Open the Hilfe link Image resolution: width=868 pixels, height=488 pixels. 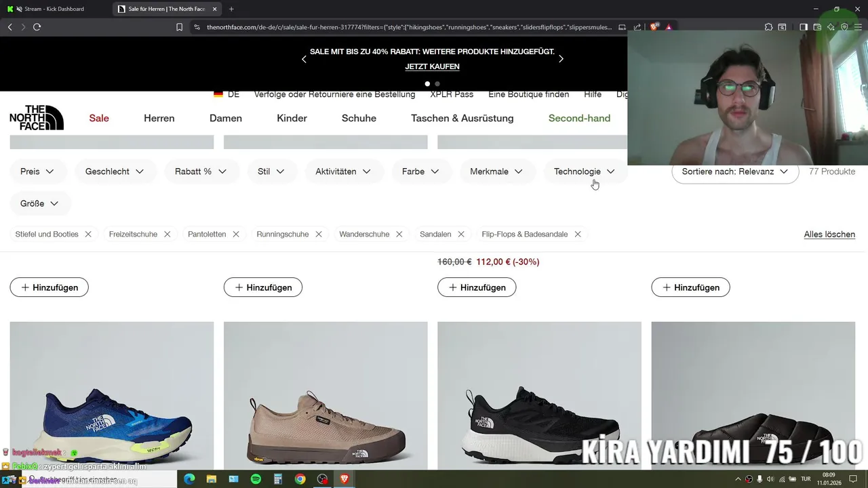point(593,94)
